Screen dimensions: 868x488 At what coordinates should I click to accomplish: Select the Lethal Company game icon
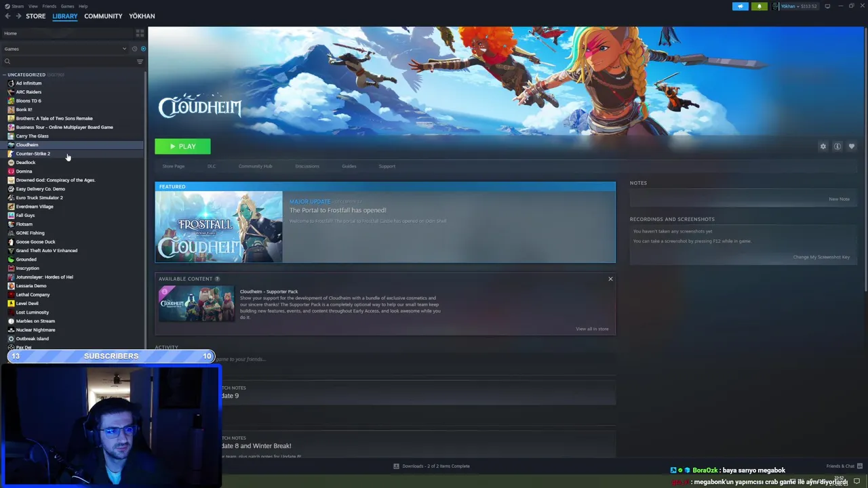pyautogui.click(x=11, y=294)
